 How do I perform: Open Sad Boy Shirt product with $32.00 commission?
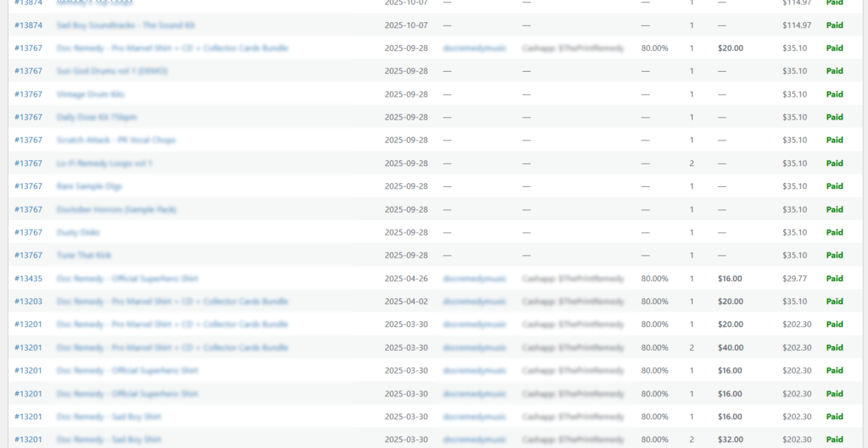tap(108, 440)
